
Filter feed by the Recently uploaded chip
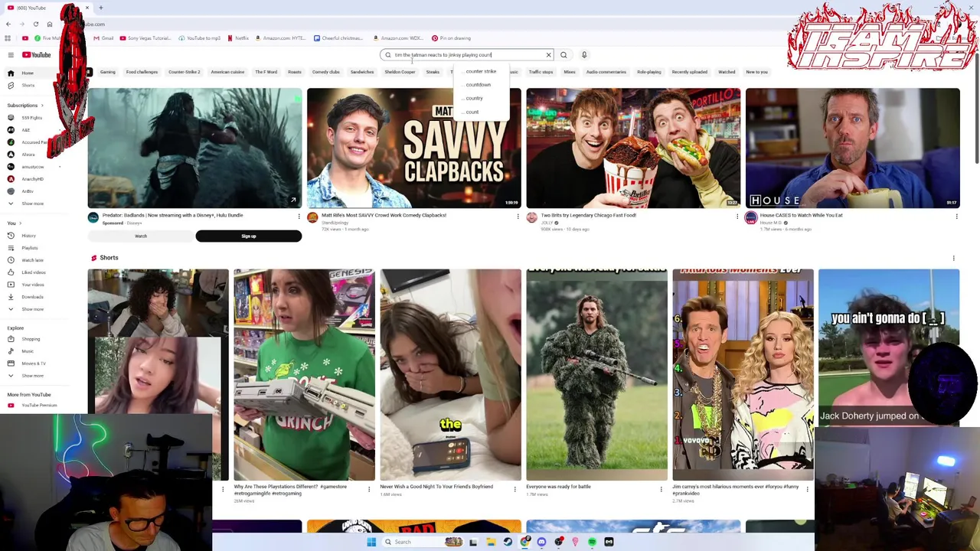(x=689, y=72)
